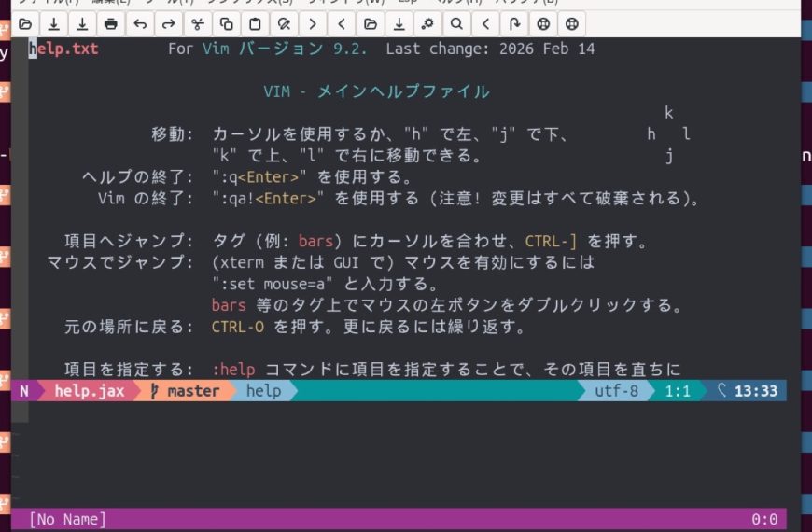Jump to tag with the curved-arrow icon

pyautogui.click(x=514, y=24)
